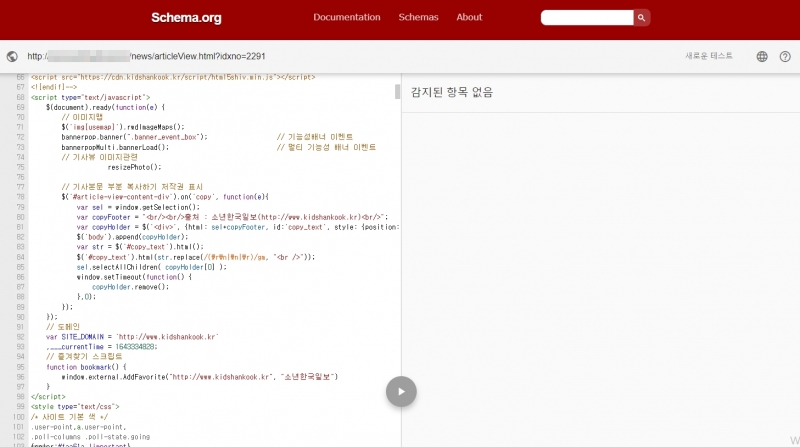Click line number 68 in the gutter
Screen dimensions: 800x447
20,97
